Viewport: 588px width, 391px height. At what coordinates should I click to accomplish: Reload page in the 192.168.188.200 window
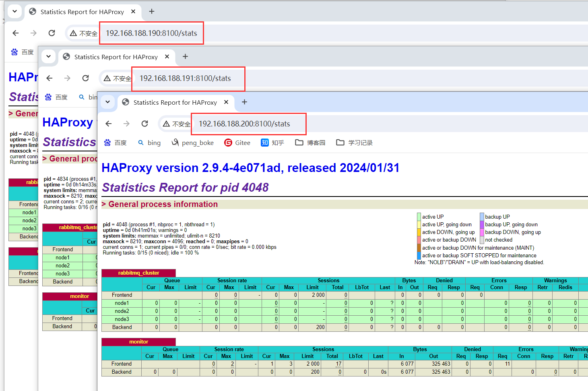(145, 124)
